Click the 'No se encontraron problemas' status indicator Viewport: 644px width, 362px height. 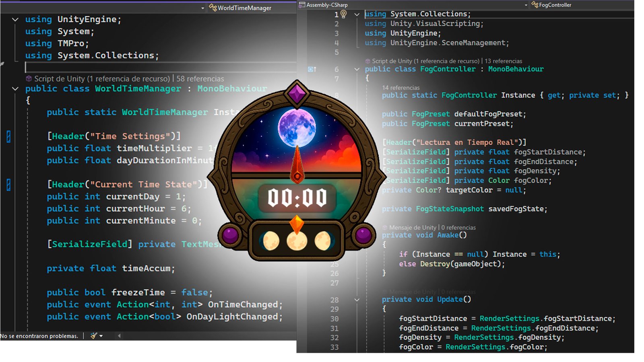tap(39, 336)
